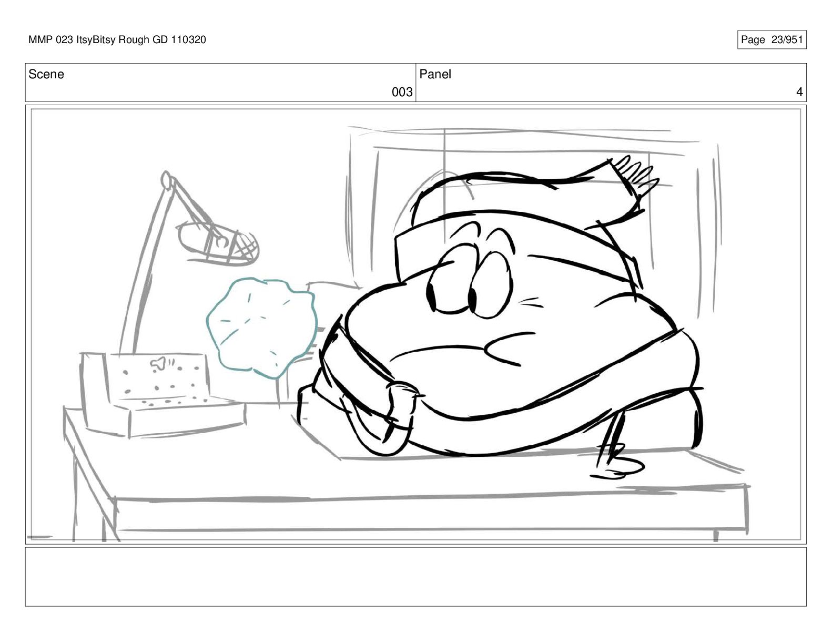Click the empty notes box below the storyboard
832x644 pixels.
pyautogui.click(x=415, y=577)
